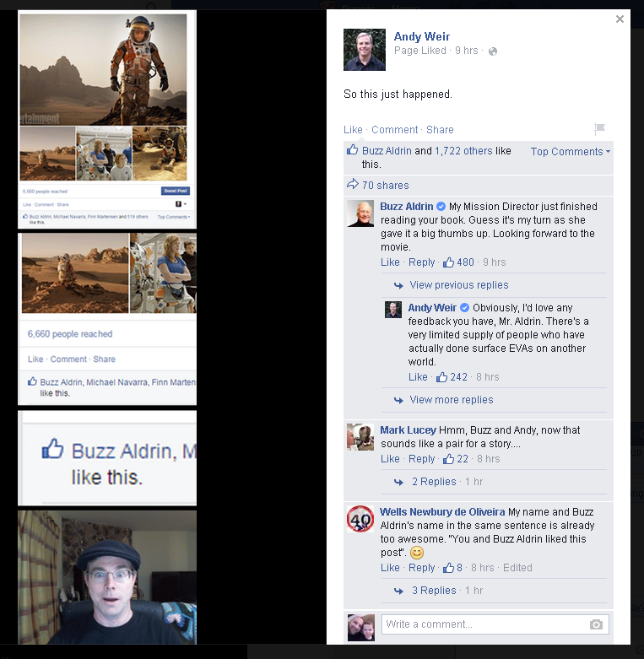The image size is (644, 659).
Task: Click the arrow icon beside 2 Replies
Action: pyautogui.click(x=398, y=483)
